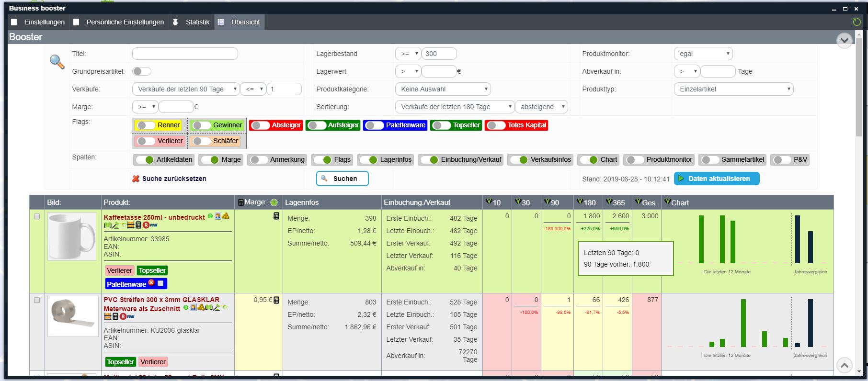
Task: Click the green help icon beside Marge header
Action: [x=274, y=202]
